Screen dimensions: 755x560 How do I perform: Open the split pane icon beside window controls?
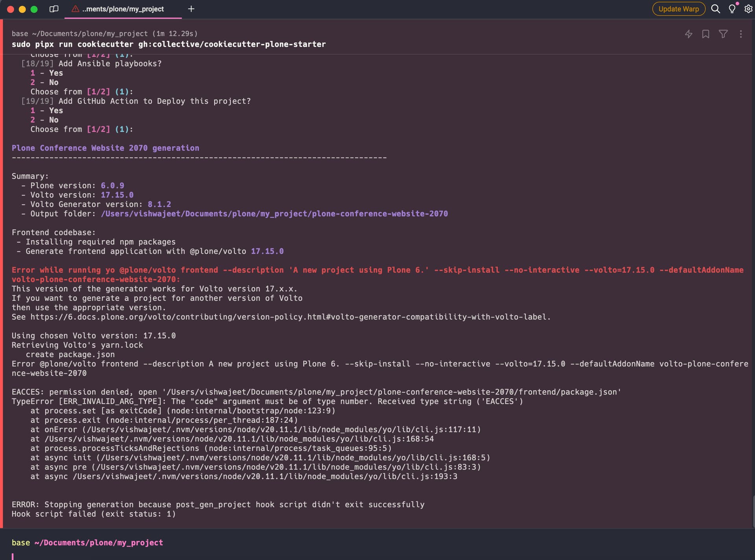[54, 9]
